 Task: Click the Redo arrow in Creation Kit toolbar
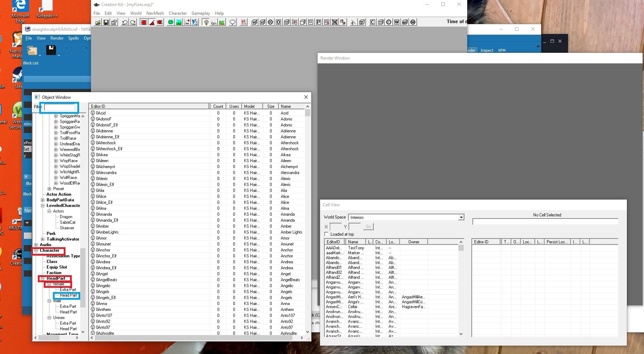(x=133, y=22)
